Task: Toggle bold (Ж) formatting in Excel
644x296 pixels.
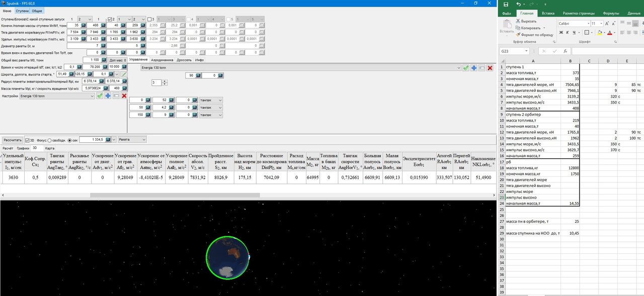Action: [560, 33]
